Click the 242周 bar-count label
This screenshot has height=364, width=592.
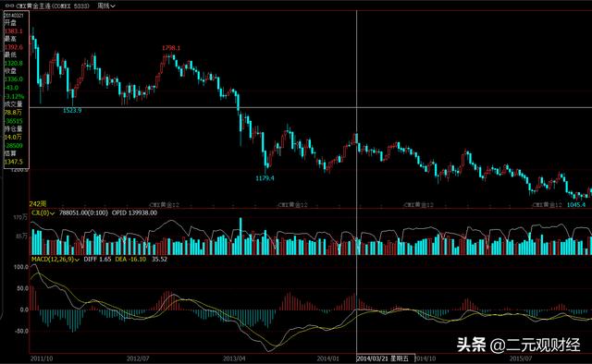coord(38,203)
